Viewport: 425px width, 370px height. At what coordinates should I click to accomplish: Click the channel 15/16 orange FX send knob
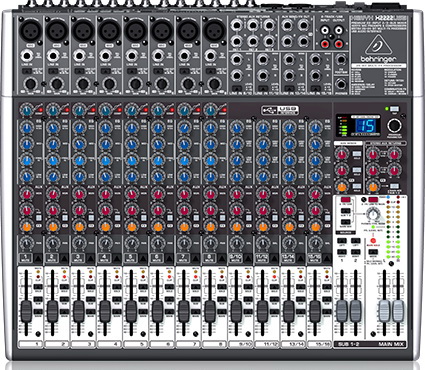315,227
